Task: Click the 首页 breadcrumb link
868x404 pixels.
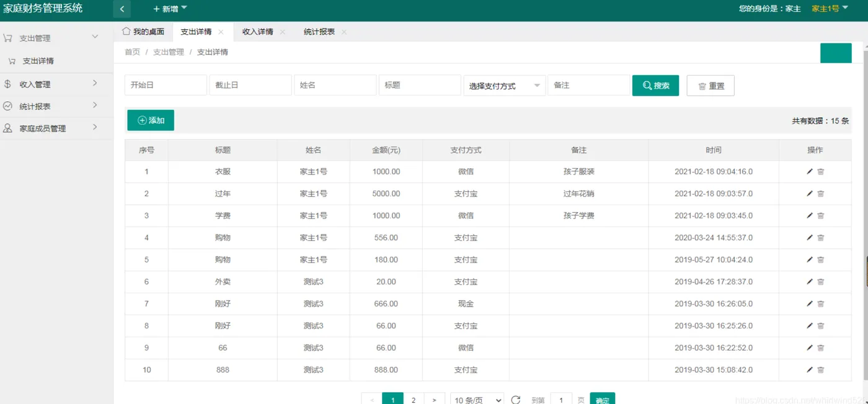Action: click(133, 52)
